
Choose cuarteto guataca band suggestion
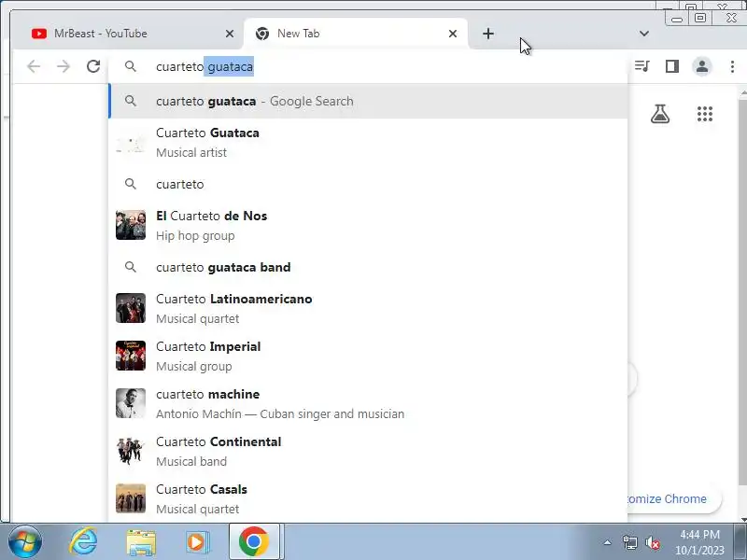[x=368, y=267]
